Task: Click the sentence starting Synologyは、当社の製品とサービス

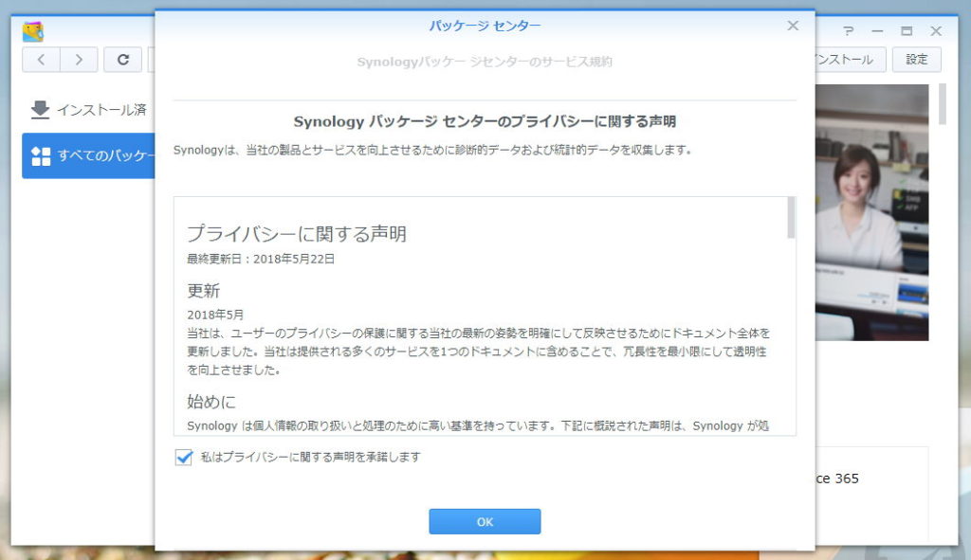Action: [432, 150]
